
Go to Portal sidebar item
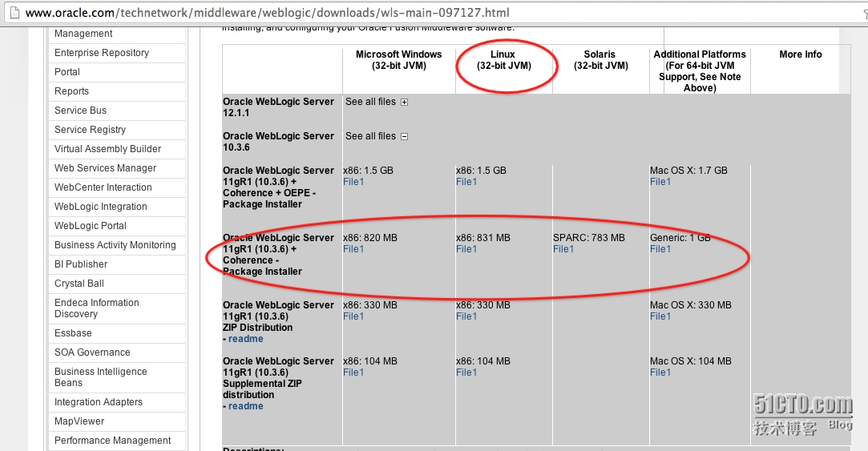67,72
